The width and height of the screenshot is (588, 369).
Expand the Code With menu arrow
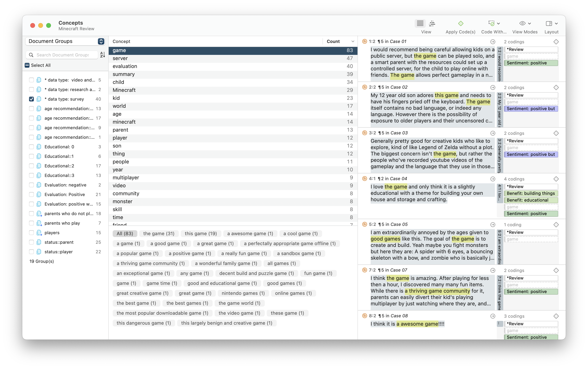point(498,23)
